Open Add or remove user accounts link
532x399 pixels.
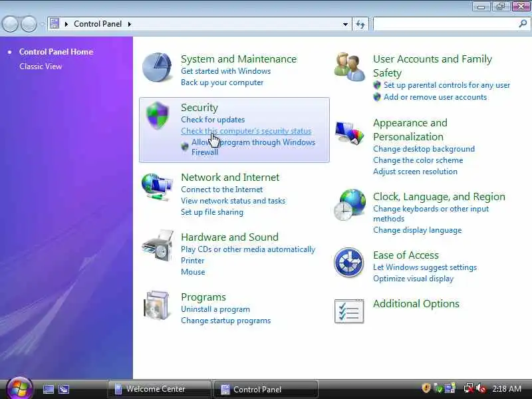(435, 97)
